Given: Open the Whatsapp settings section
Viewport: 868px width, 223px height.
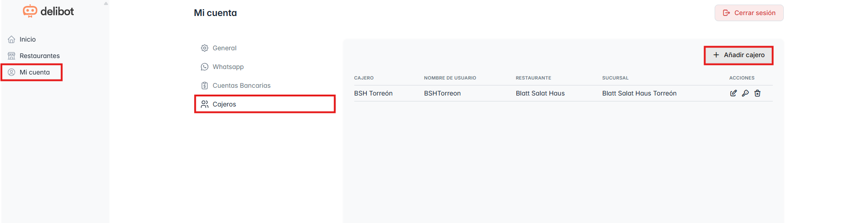Looking at the screenshot, I should click(x=228, y=67).
